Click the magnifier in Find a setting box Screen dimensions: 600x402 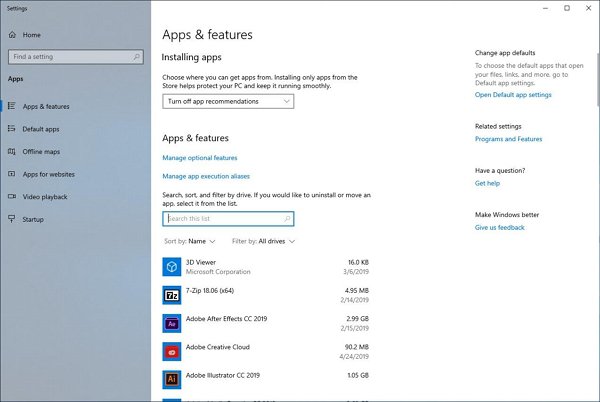pos(137,57)
